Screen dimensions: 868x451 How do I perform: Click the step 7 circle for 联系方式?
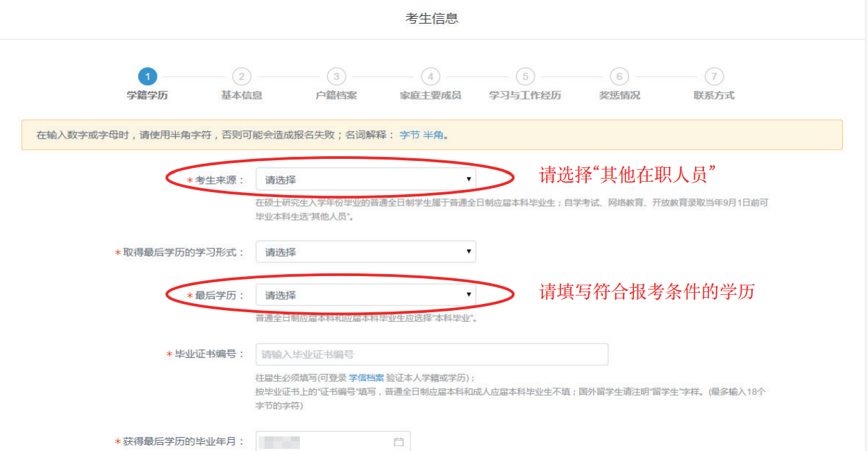(714, 77)
